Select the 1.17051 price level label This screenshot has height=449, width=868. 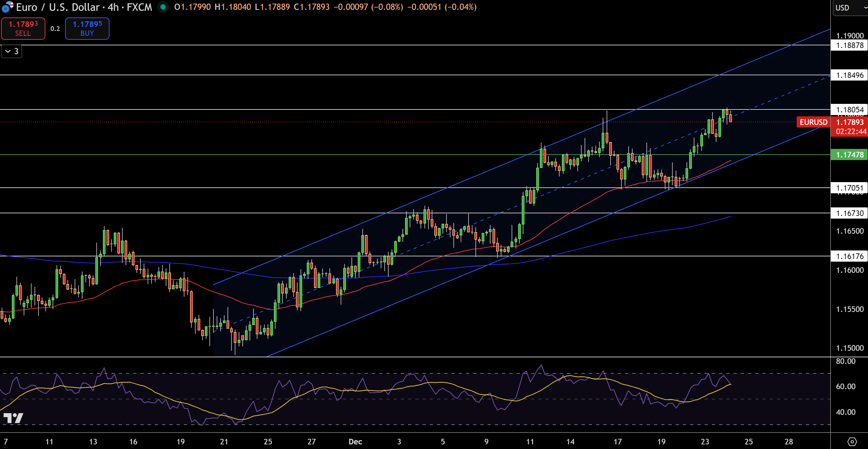point(850,188)
